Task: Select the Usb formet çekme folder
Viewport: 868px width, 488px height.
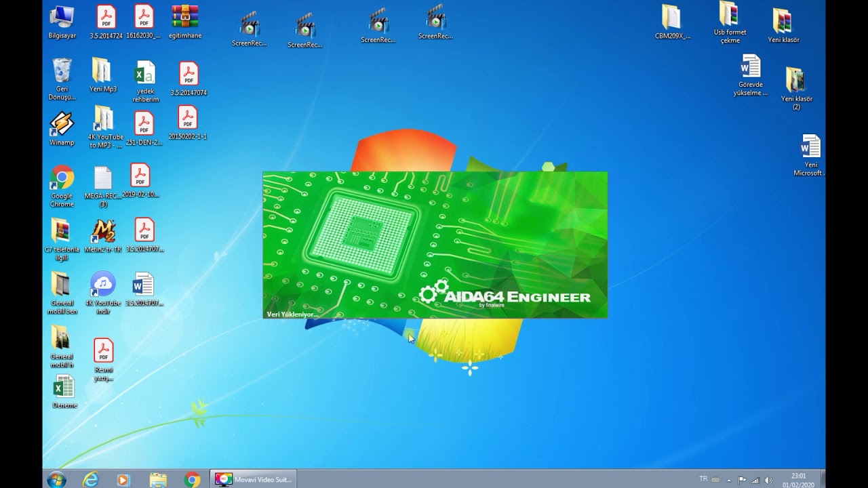Action: [x=730, y=23]
